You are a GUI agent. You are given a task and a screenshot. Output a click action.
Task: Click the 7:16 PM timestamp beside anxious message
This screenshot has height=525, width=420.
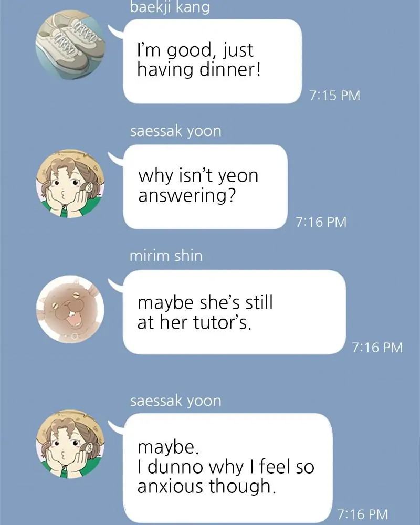tap(363, 514)
